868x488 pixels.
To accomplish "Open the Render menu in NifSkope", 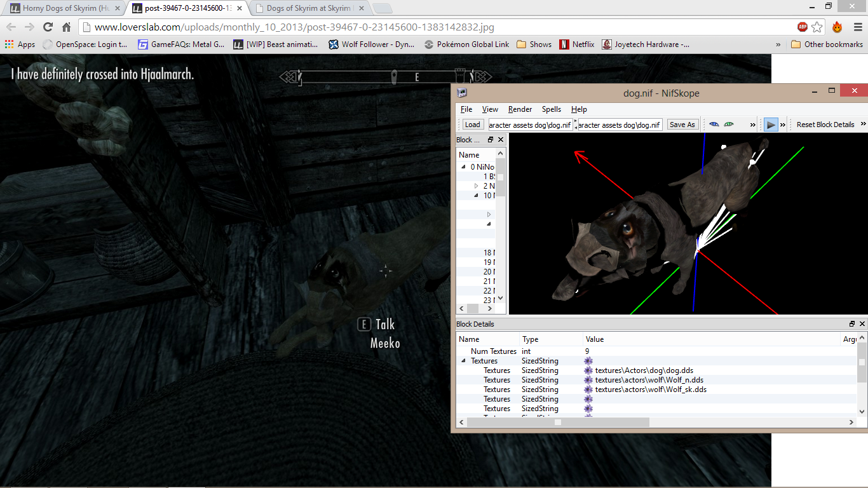I will 520,109.
